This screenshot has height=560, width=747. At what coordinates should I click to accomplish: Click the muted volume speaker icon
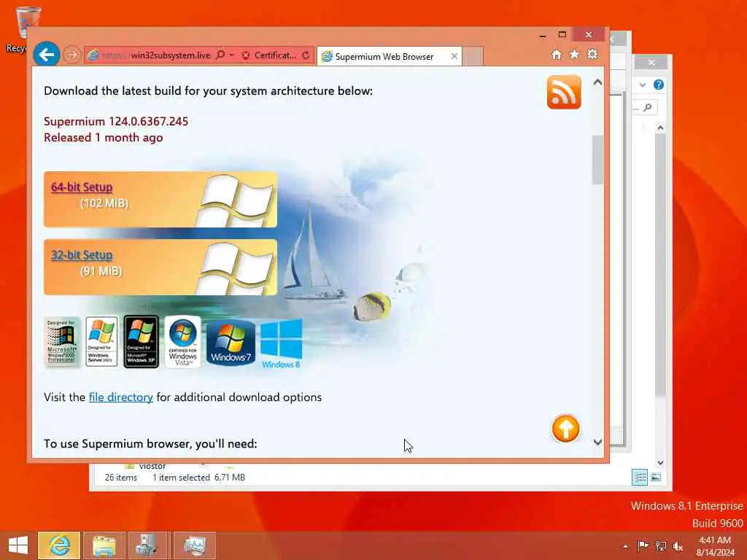(678, 545)
